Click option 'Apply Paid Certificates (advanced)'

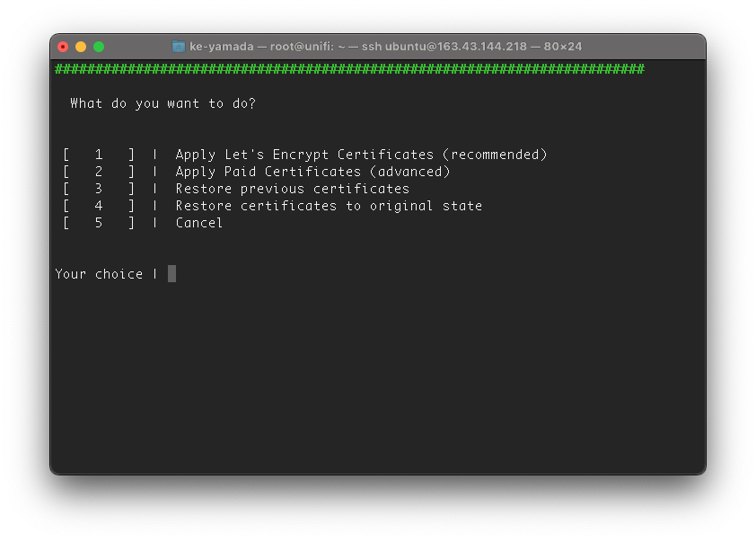pos(313,172)
